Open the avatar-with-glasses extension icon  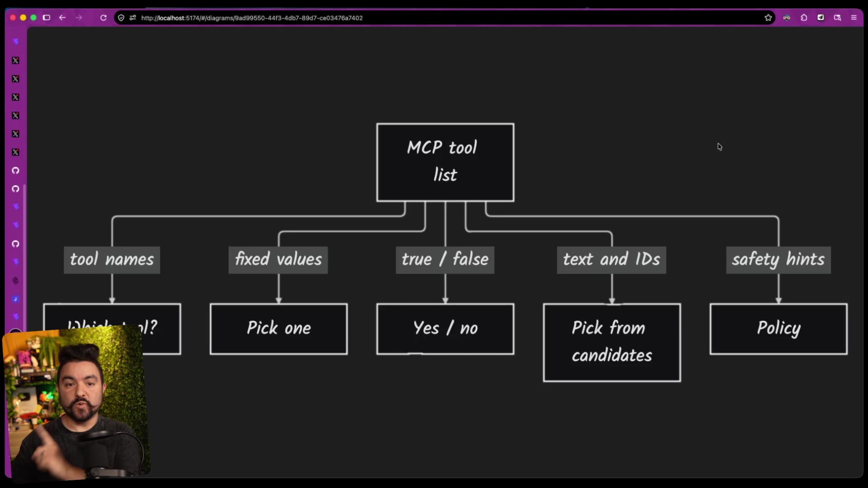point(787,18)
